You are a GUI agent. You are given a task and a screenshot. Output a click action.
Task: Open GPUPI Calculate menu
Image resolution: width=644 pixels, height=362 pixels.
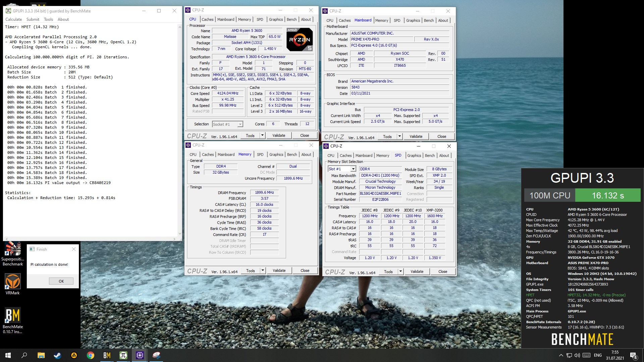pyautogui.click(x=14, y=19)
